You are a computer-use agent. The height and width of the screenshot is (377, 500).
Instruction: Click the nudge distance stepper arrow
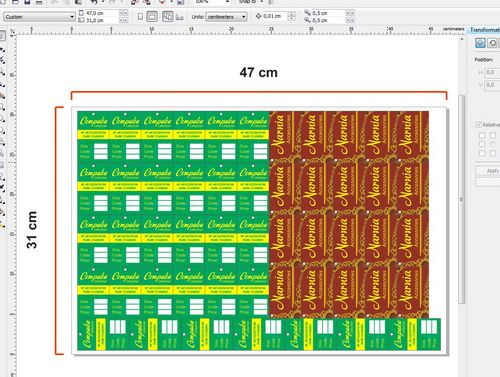coord(291,16)
